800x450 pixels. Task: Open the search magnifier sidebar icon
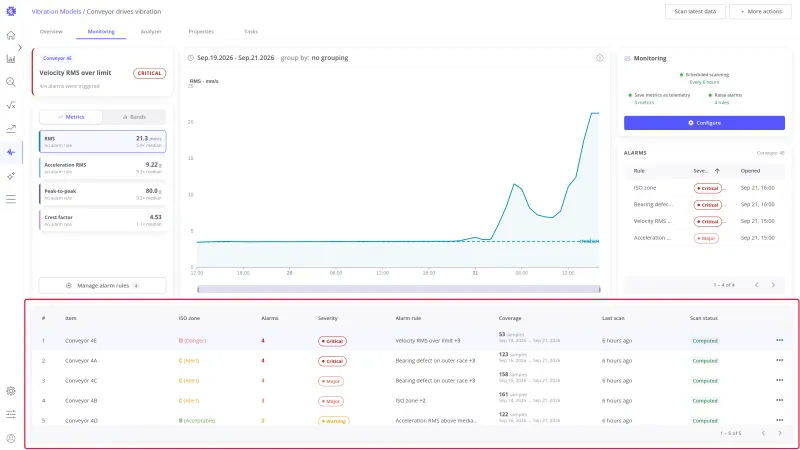[11, 82]
